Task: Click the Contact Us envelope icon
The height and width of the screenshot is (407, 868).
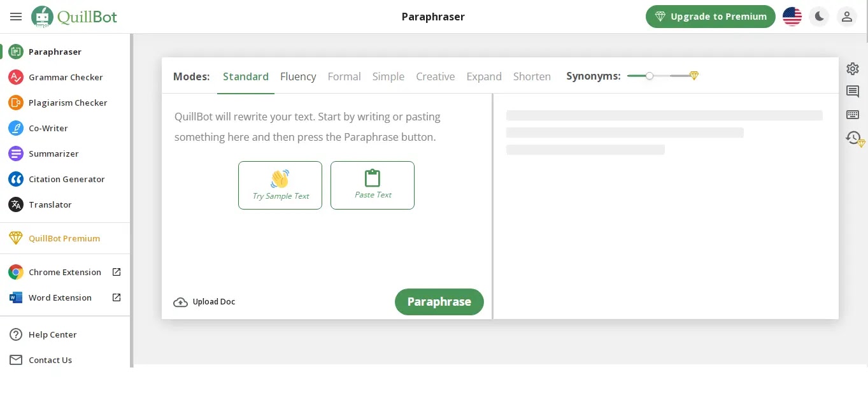Action: [16, 360]
